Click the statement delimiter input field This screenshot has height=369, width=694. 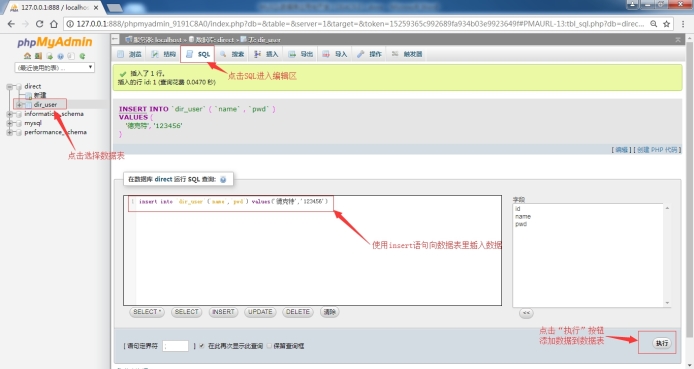[x=176, y=346]
